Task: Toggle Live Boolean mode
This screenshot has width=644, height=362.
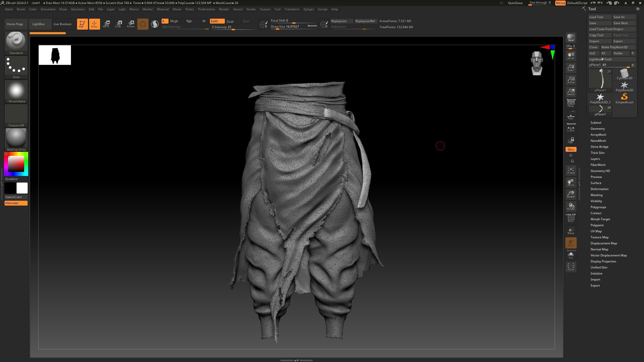Action: [62, 24]
